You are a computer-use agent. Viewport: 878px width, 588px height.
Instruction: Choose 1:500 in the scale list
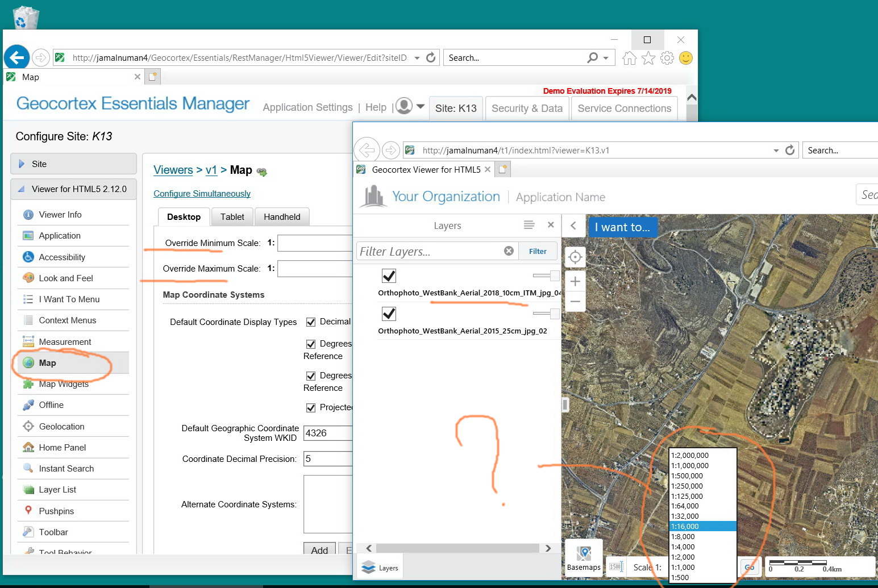703,577
